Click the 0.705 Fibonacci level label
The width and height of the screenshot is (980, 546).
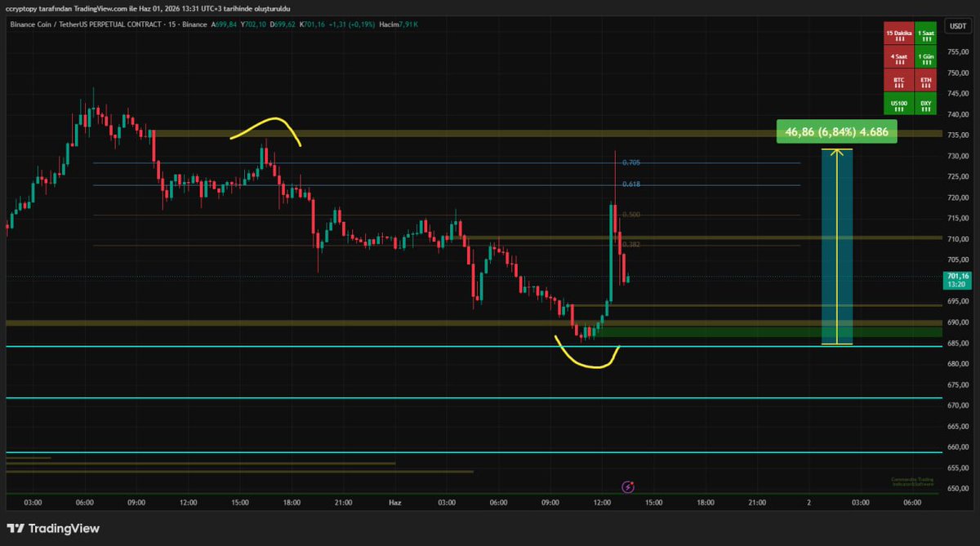pyautogui.click(x=630, y=162)
